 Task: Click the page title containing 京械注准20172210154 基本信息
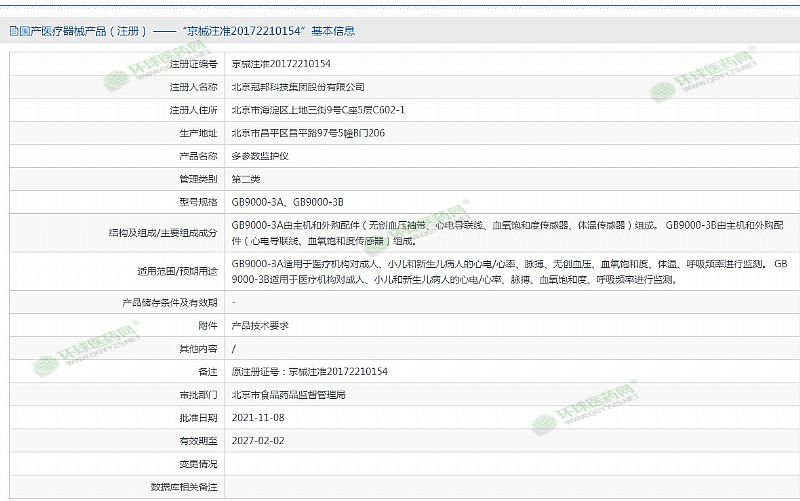(187, 31)
